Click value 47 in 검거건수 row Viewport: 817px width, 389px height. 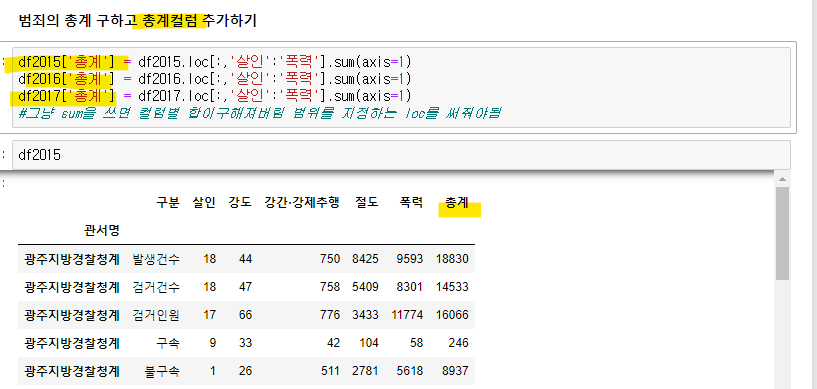245,287
